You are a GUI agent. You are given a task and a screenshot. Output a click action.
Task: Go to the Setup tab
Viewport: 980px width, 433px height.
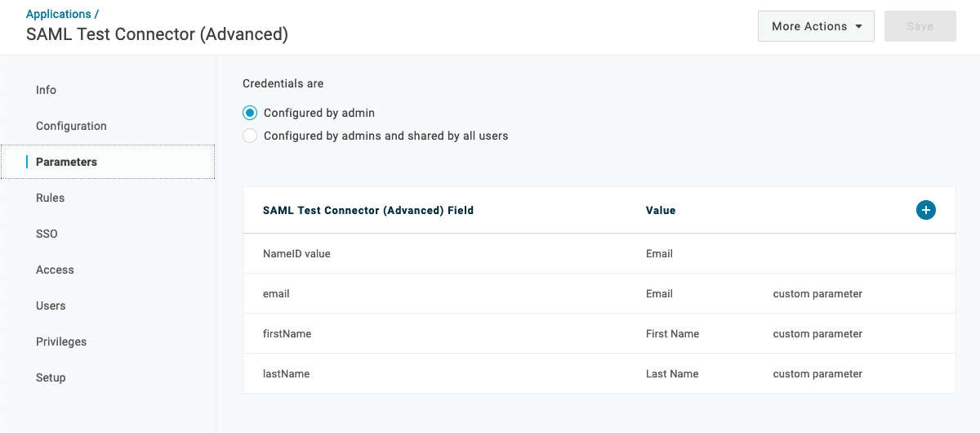click(51, 377)
